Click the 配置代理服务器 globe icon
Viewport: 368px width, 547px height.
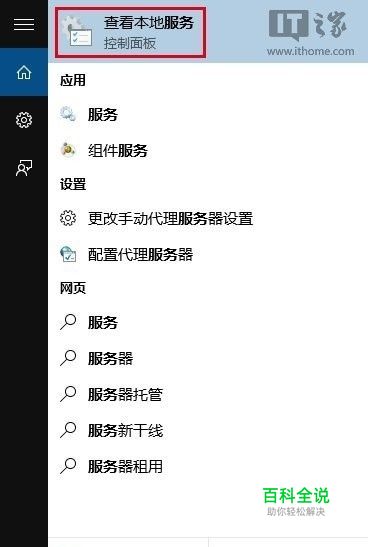(x=68, y=254)
